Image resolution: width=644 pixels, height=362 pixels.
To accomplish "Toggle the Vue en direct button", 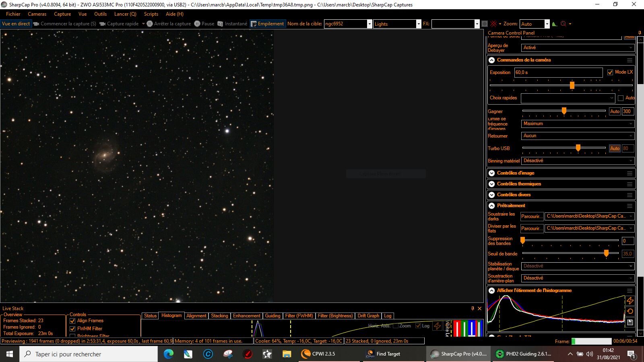I will pos(16,24).
